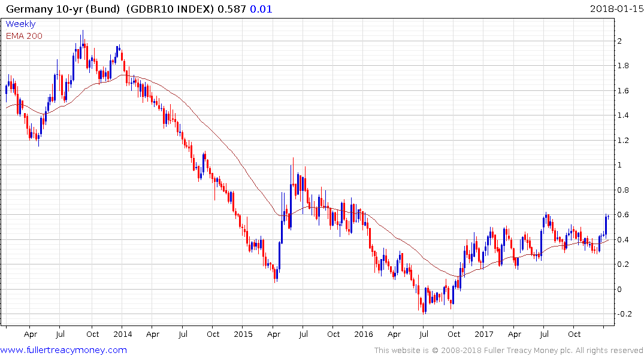The width and height of the screenshot is (644, 359).
Task: Click the copyright notice text
Action: click(x=509, y=351)
